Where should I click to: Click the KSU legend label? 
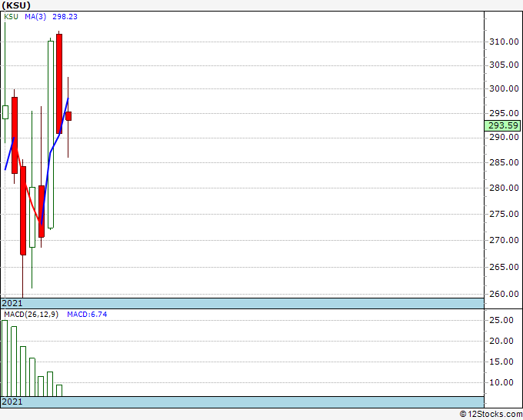pos(12,17)
